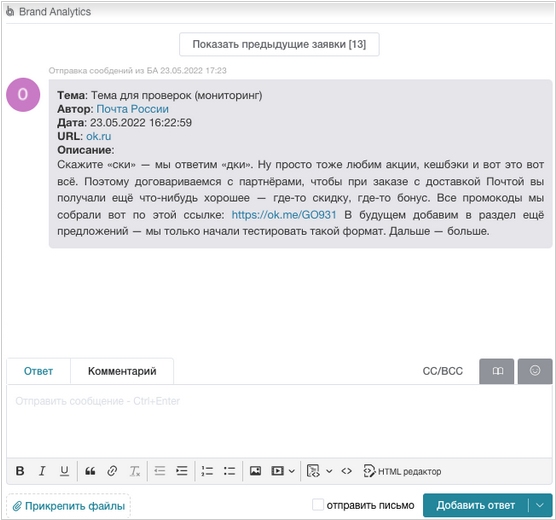
Task: Enable the 'отправить письмо' checkbox
Action: tap(318, 505)
